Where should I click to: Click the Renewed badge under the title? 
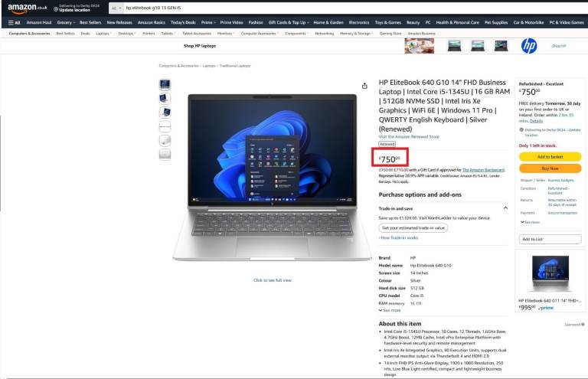coord(387,144)
